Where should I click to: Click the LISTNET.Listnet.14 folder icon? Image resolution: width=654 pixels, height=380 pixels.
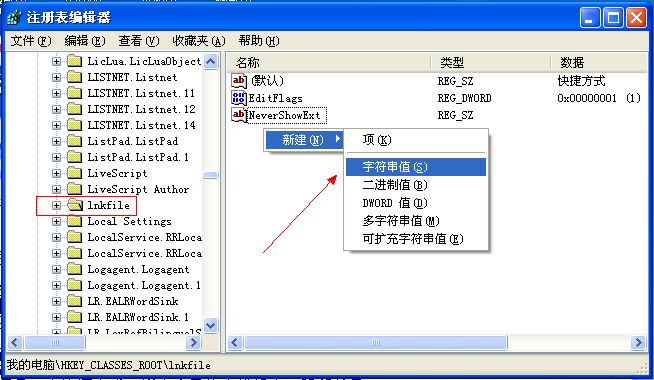(74, 125)
